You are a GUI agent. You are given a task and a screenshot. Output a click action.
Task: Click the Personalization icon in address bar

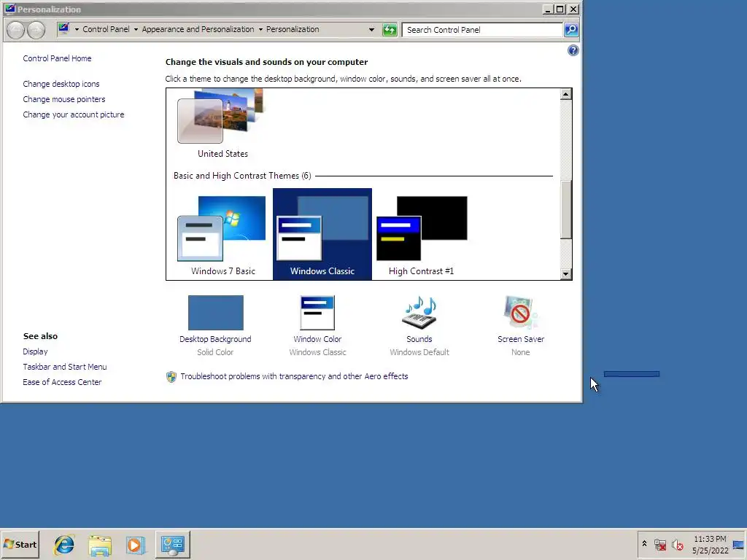(x=63, y=29)
